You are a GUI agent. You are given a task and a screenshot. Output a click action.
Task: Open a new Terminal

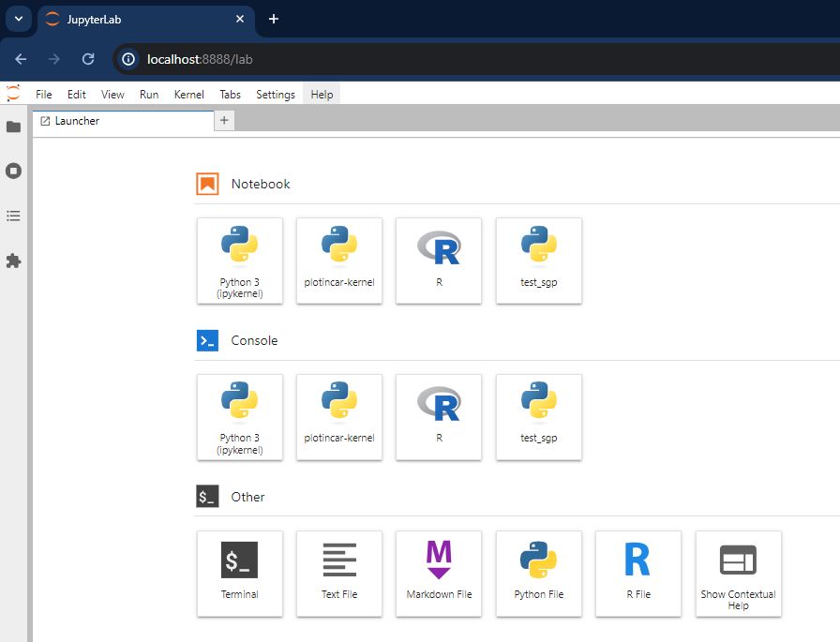239,574
